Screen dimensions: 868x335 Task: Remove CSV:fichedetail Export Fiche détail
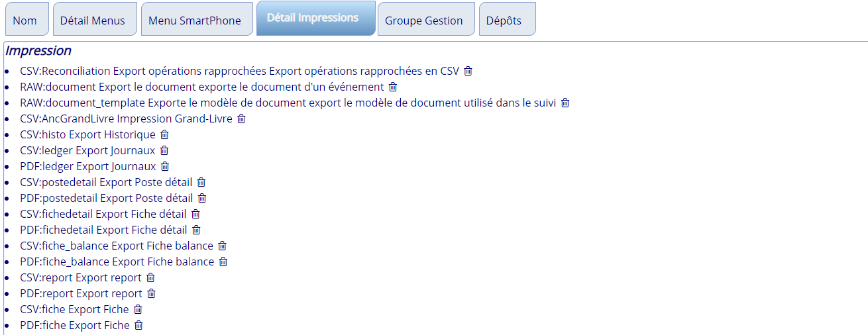tap(195, 214)
